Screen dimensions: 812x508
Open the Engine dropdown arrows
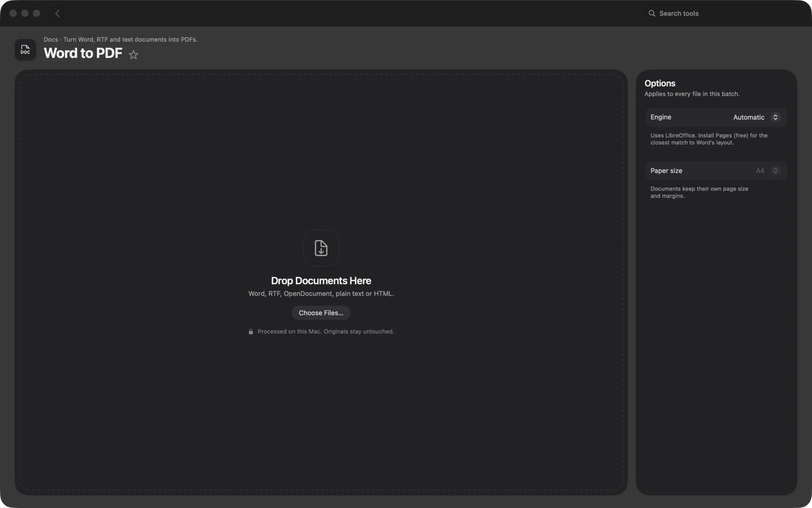tap(775, 117)
